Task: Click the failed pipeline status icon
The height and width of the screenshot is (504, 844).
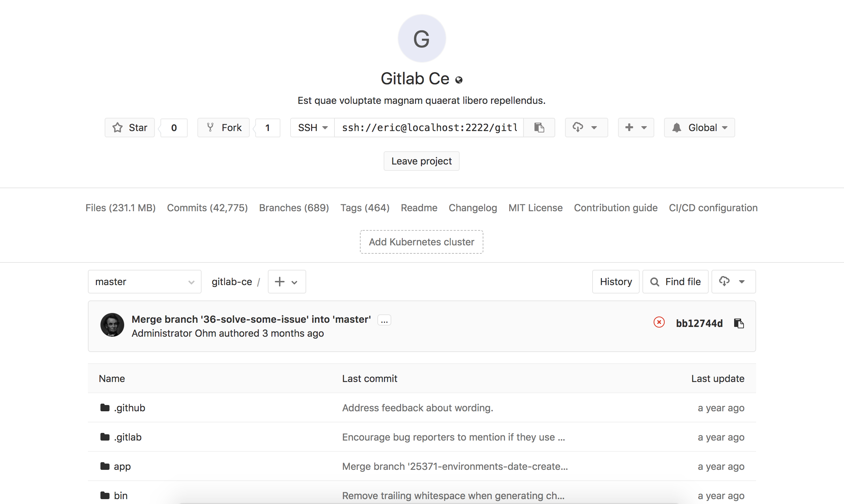Action: pyautogui.click(x=659, y=322)
